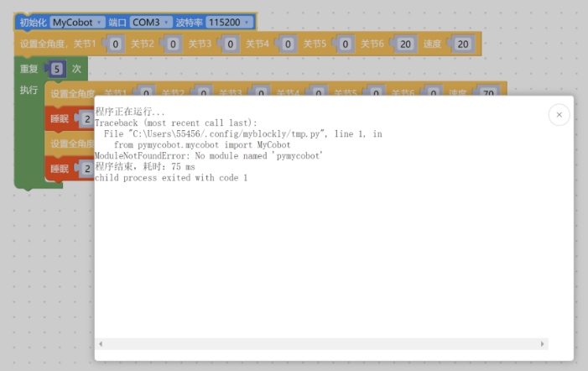Click the right arrow of the output scrollbar
This screenshot has width=588, height=371.
coord(542,344)
